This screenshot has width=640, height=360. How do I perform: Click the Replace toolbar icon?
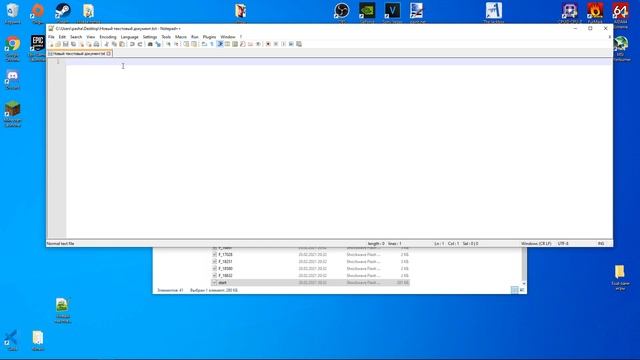(158, 44)
